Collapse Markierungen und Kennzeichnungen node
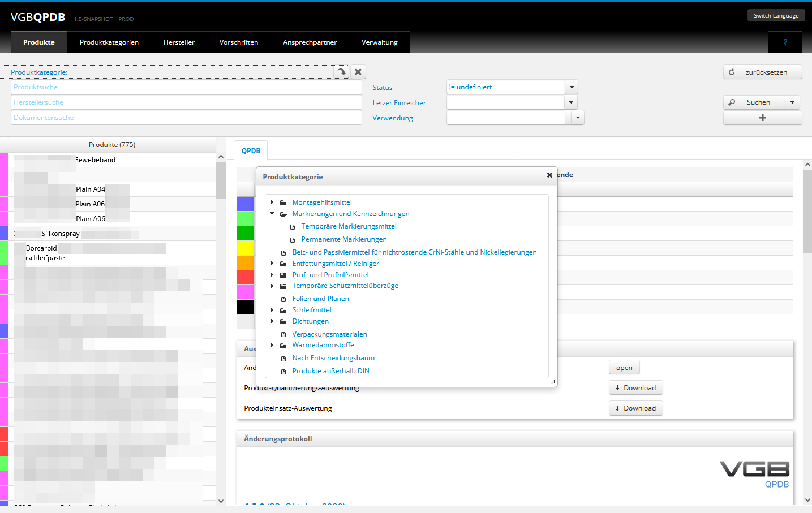 272,213
